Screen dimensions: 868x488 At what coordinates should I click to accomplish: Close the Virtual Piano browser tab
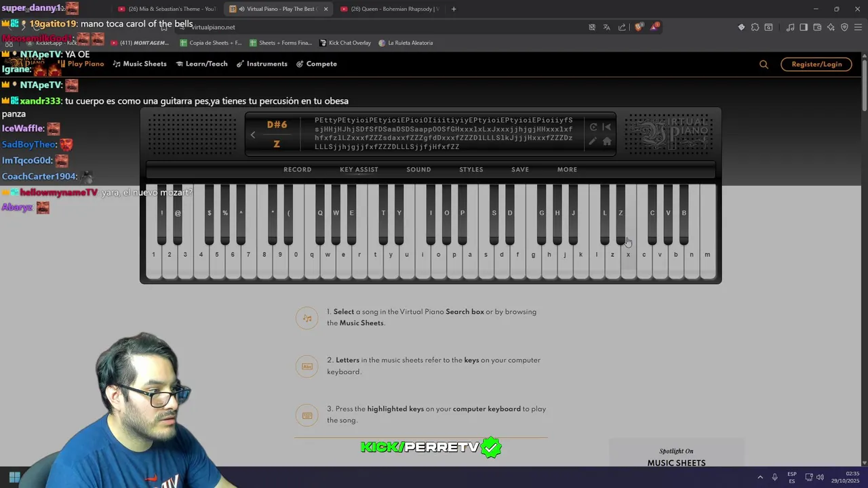click(325, 9)
